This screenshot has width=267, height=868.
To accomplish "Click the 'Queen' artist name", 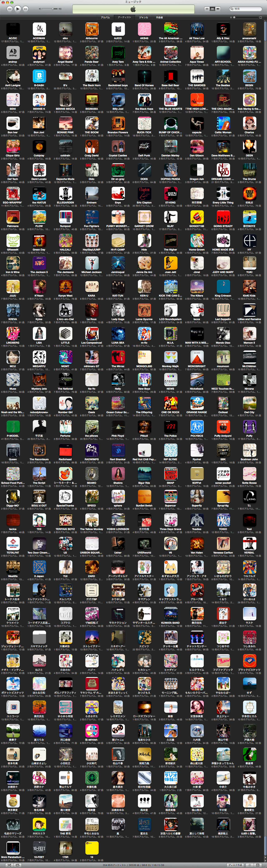I will 13,459.
